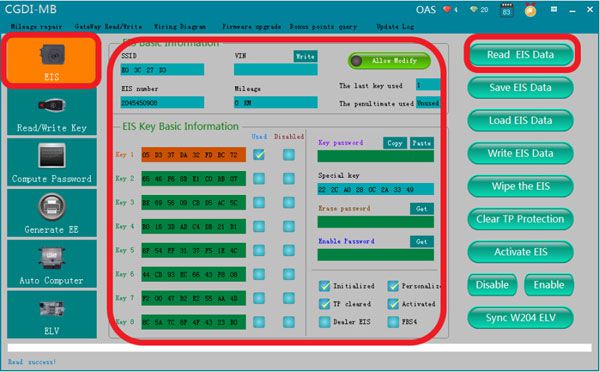
Task: Click the red diamond points icon
Action: 447,9
